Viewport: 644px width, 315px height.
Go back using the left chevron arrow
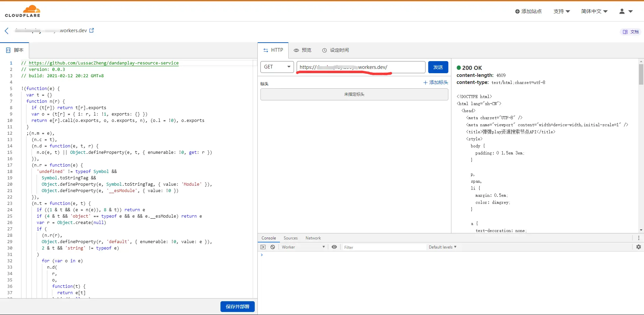click(6, 31)
